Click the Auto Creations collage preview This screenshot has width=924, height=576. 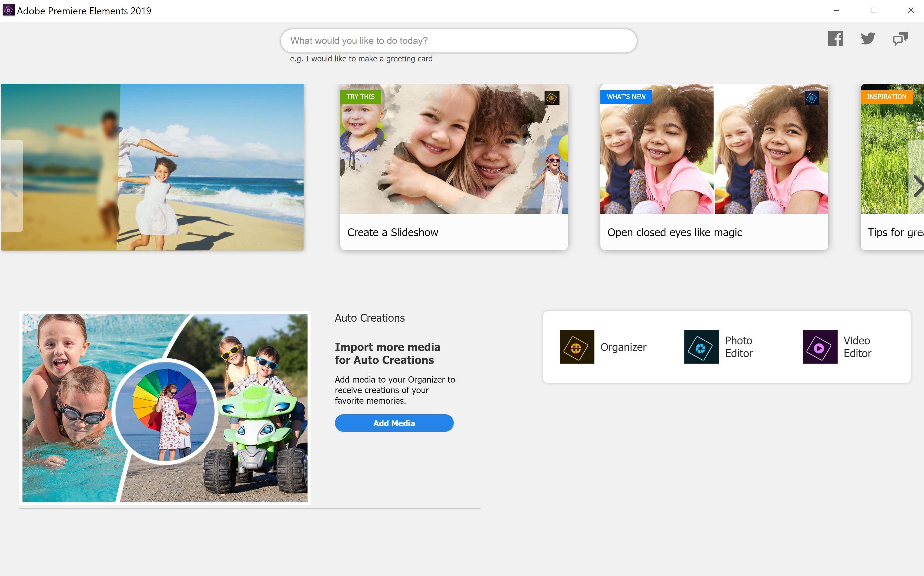pyautogui.click(x=165, y=408)
